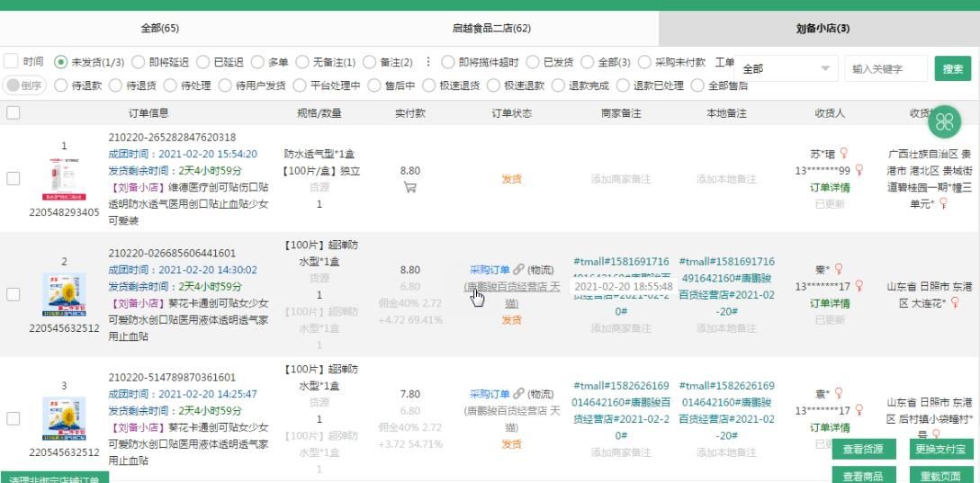The height and width of the screenshot is (483, 980).
Task: Click the shopping cart icon in order 1
Action: (x=409, y=187)
